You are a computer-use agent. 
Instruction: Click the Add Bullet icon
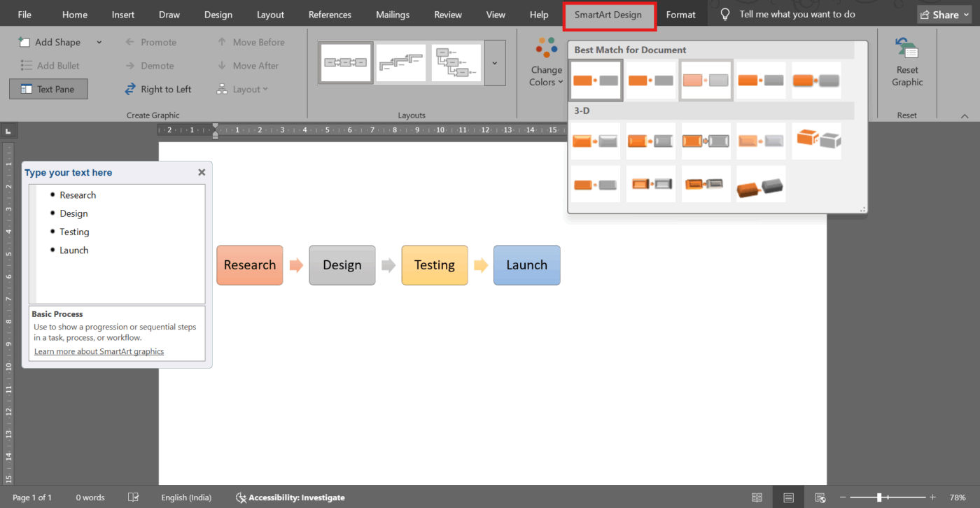52,65
